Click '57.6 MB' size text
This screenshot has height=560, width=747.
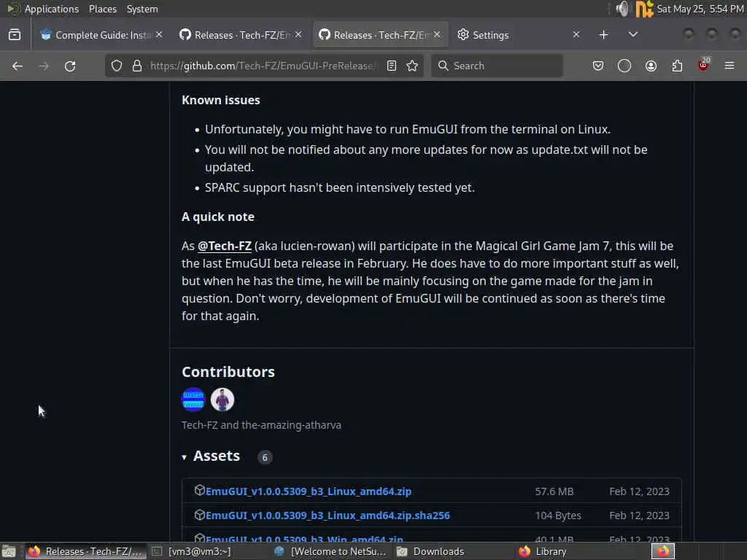pyautogui.click(x=554, y=491)
